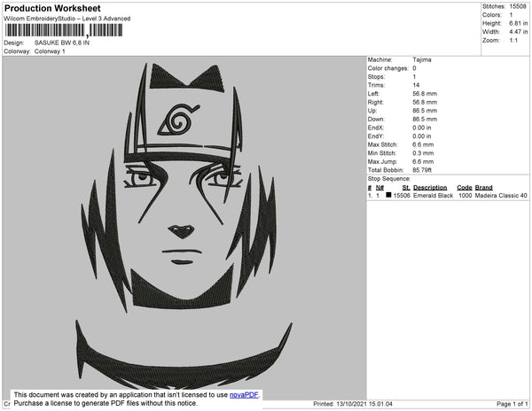Select the Down value 86.5 mm
Viewport: 532px width, 411px height.
(x=425, y=119)
